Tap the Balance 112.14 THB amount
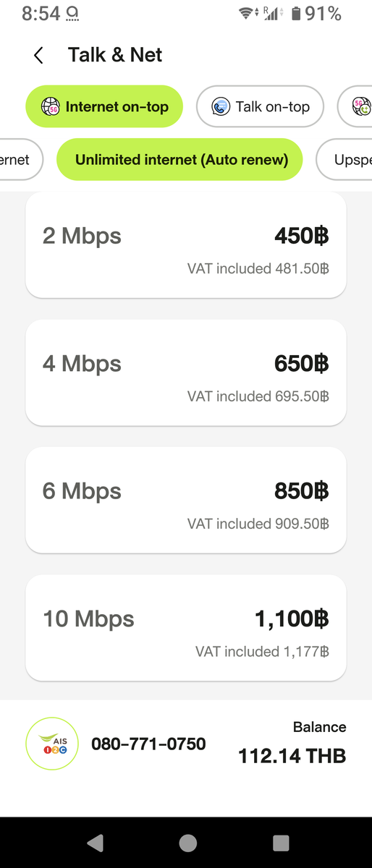 [292, 757]
